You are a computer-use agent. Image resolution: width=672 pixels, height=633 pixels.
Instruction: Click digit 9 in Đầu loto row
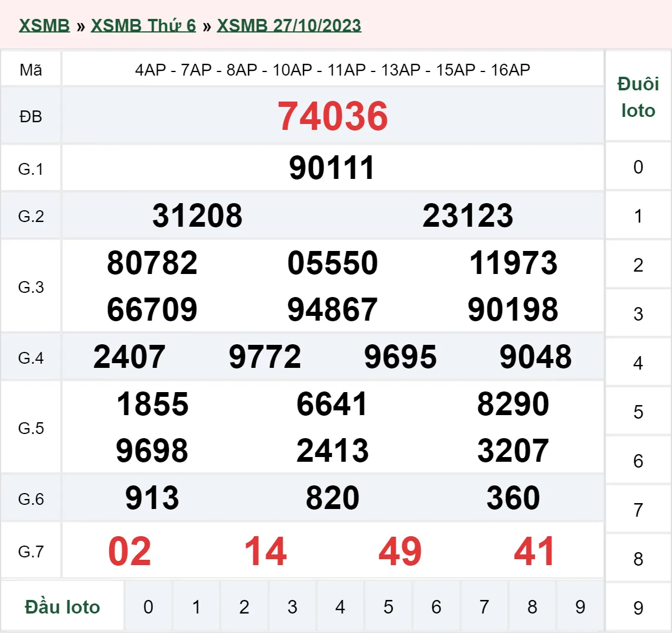coord(579,606)
